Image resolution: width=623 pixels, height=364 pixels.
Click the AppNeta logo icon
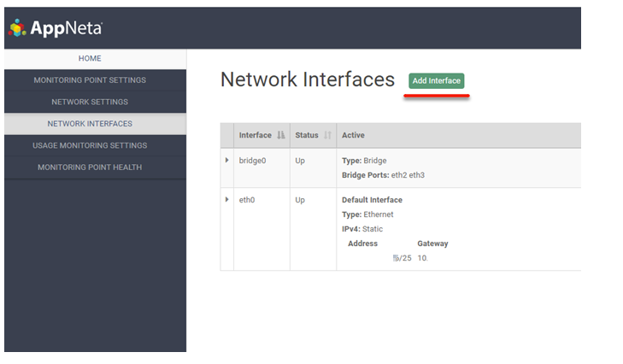click(x=17, y=28)
